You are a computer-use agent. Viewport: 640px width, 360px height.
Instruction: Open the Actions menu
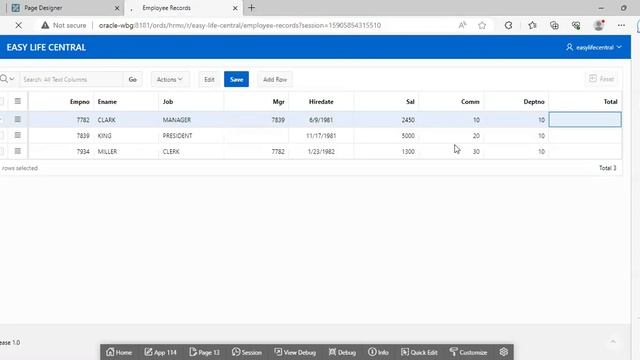(x=169, y=79)
